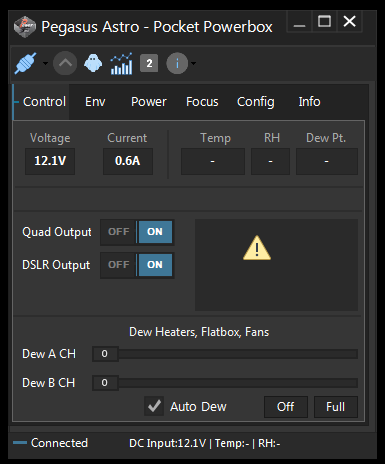Click the round gray up-chevron icon
This screenshot has width=385, height=464.
tap(65, 63)
